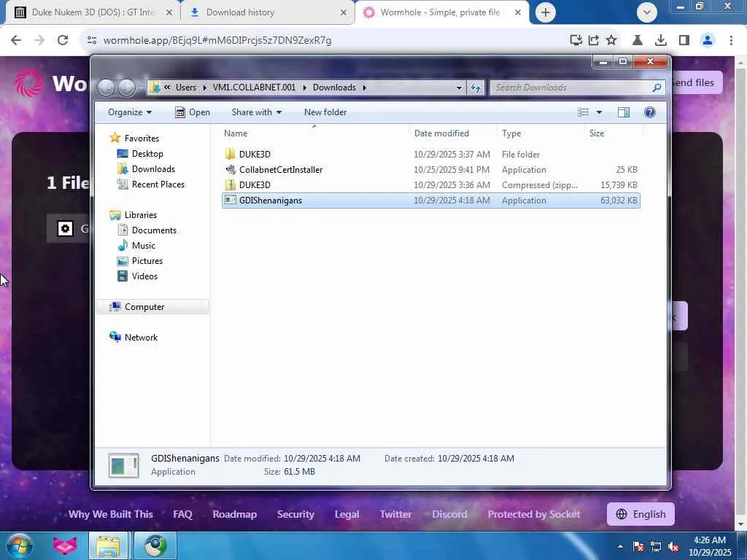
Task: Open the Roadmap link on Wormhole page
Action: (x=234, y=514)
